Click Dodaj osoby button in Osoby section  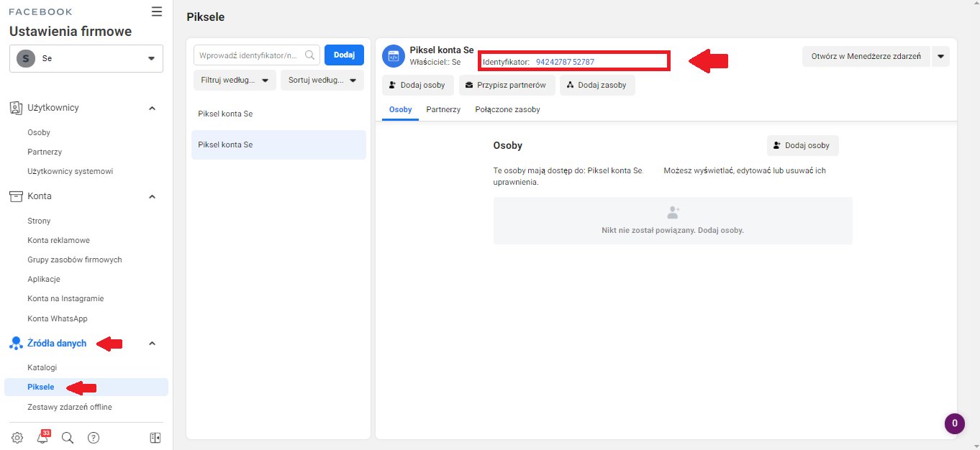pos(803,145)
